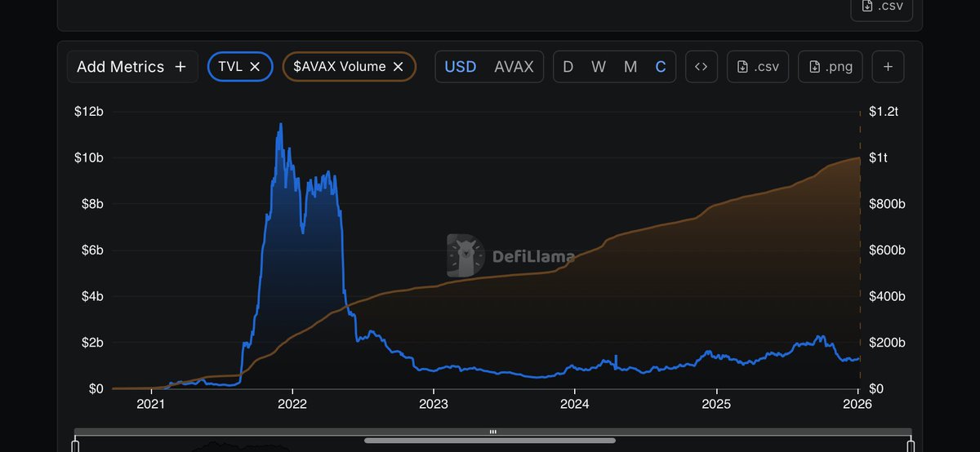Click the top panel .csv download button

(x=883, y=8)
